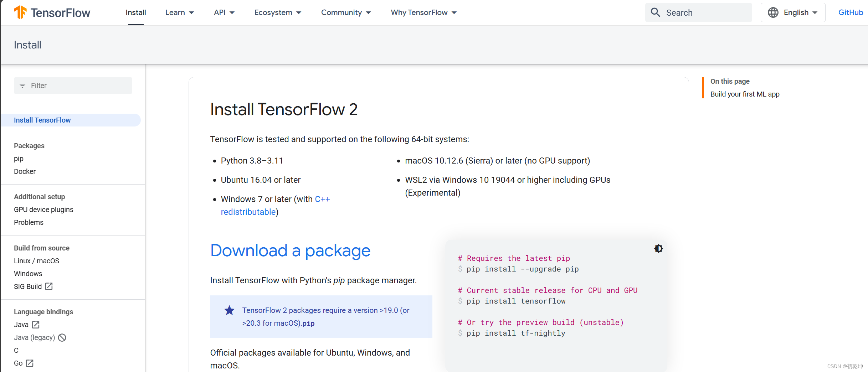
Task: Toggle the dark mode control on the code snippet
Action: (x=658, y=248)
